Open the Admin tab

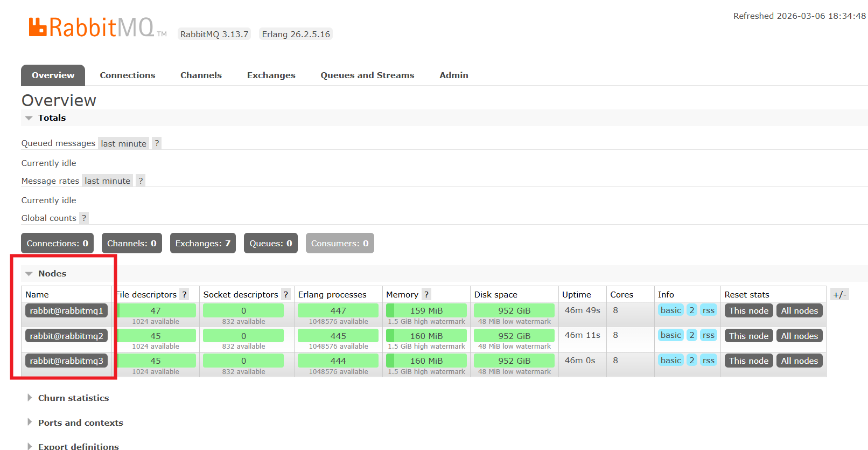pos(454,75)
